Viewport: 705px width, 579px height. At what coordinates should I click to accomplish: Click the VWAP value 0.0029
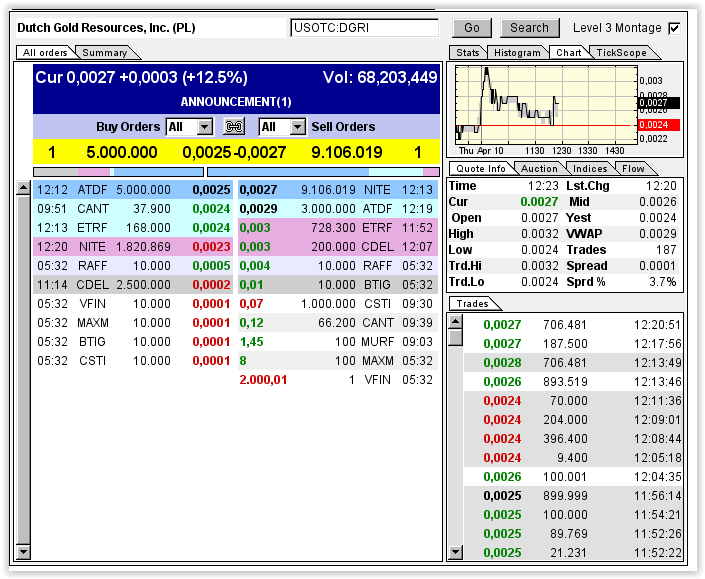point(658,234)
